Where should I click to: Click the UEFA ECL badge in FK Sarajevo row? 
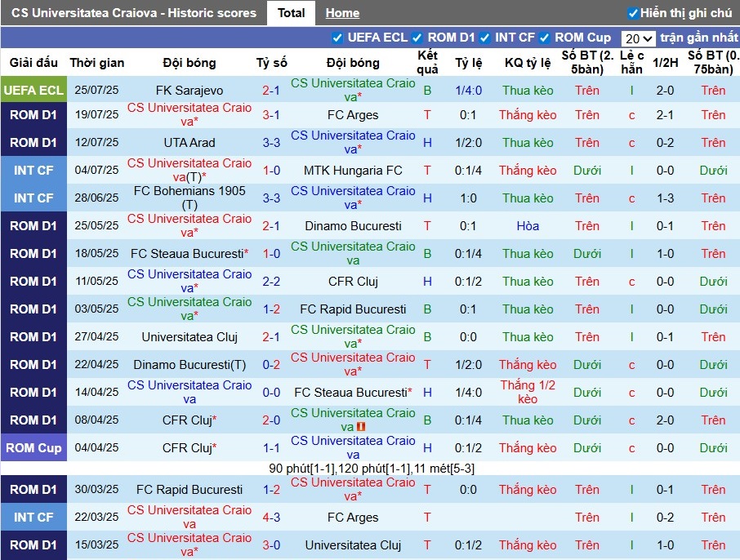pyautogui.click(x=33, y=91)
